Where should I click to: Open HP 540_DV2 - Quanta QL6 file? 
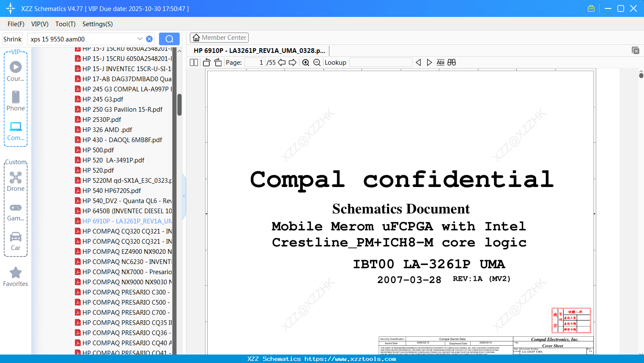123,201
